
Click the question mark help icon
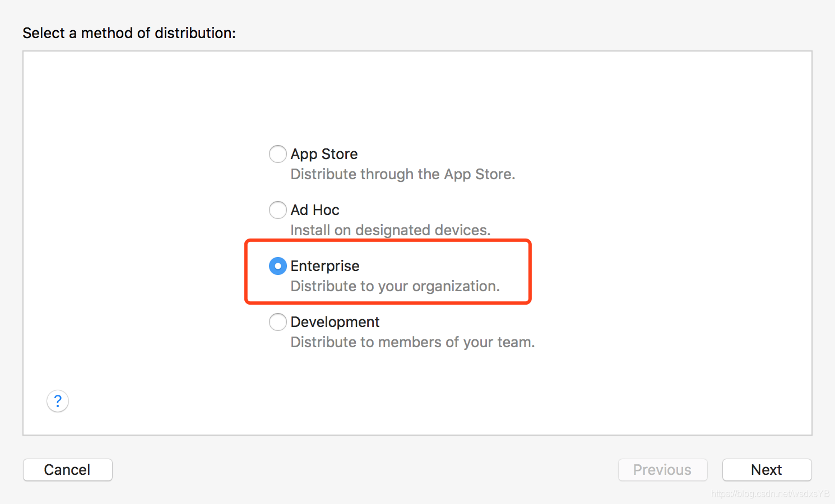tap(58, 401)
